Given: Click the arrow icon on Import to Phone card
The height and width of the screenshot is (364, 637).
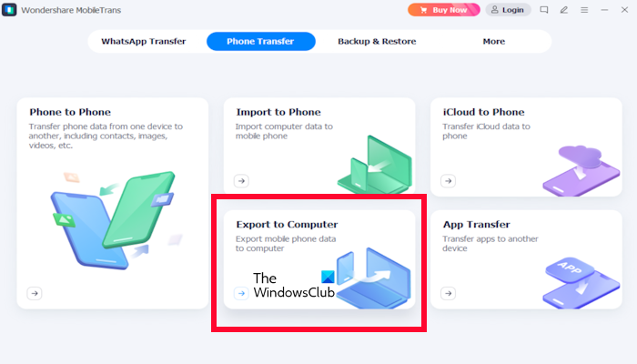Looking at the screenshot, I should pos(241,181).
